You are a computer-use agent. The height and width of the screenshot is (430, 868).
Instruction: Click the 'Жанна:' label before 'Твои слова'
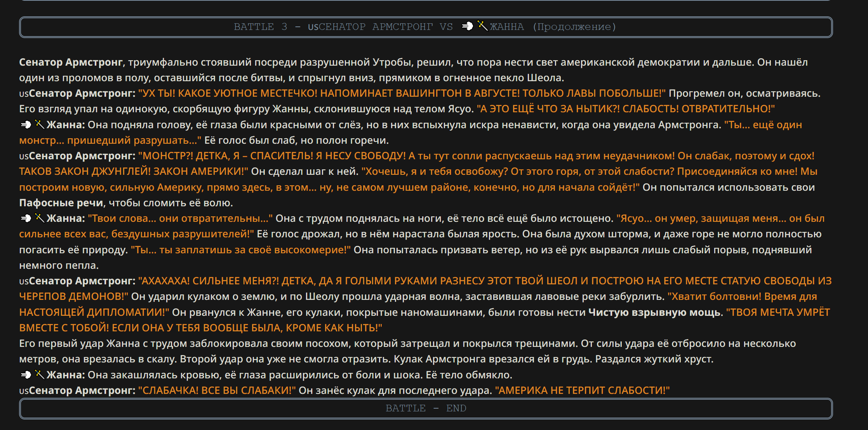[x=66, y=218]
